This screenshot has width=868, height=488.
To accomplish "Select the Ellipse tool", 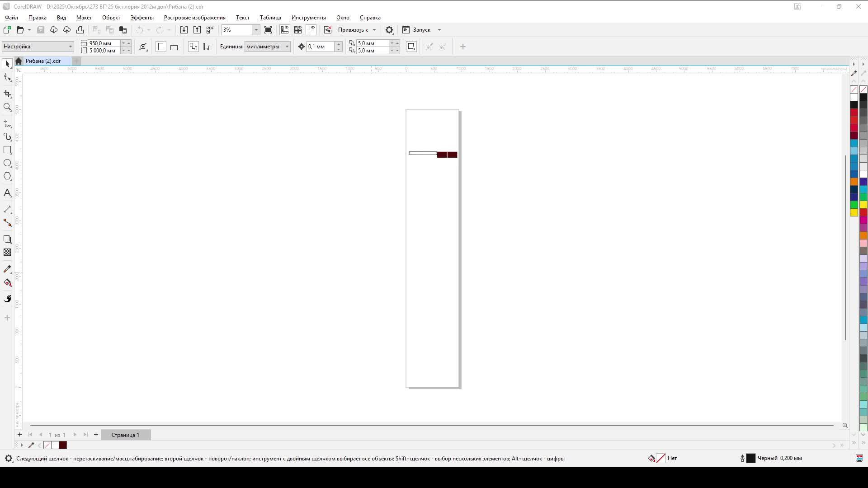I will (x=7, y=163).
